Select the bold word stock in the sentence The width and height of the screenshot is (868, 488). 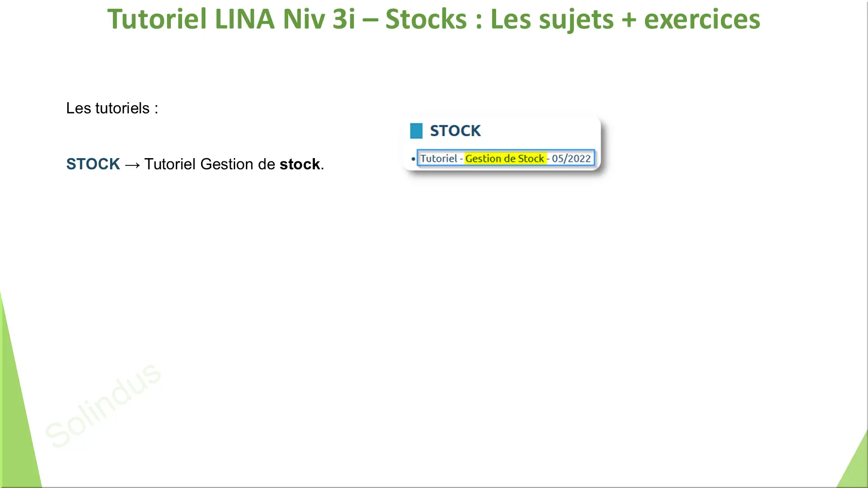pyautogui.click(x=300, y=164)
